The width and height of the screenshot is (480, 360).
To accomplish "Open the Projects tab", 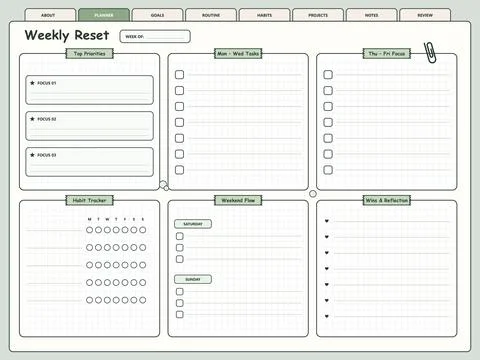I will tap(318, 15).
